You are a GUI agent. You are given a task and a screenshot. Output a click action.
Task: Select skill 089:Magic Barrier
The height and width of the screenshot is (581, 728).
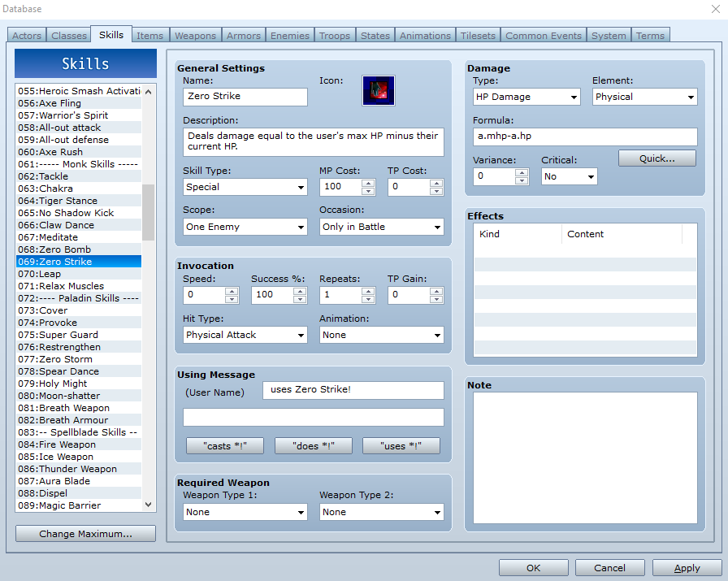(x=79, y=505)
